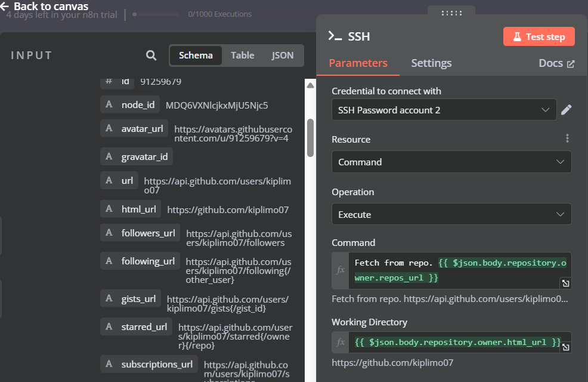Click the Test step button
The height and width of the screenshot is (382, 588).
[x=539, y=36]
